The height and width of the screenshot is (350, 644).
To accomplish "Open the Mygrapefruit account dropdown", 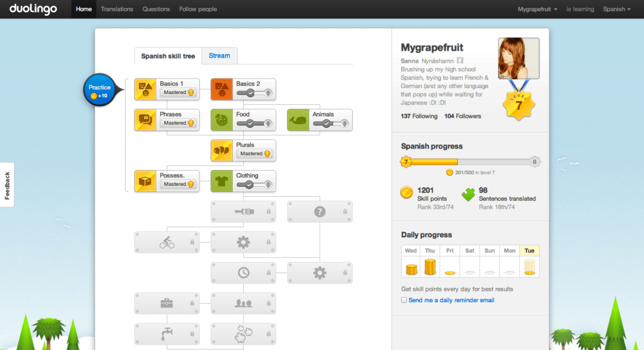I will click(537, 9).
